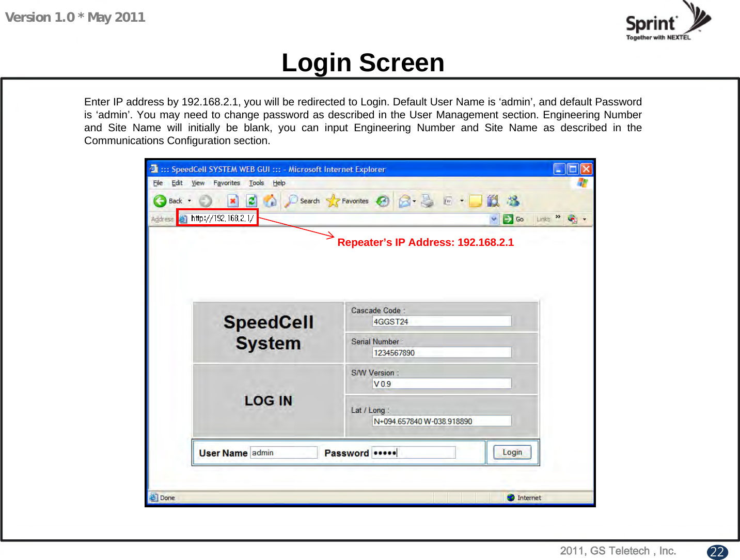Viewport: 740px width, 560px height.
Task: Click the page icon in address bar
Action: [183, 219]
